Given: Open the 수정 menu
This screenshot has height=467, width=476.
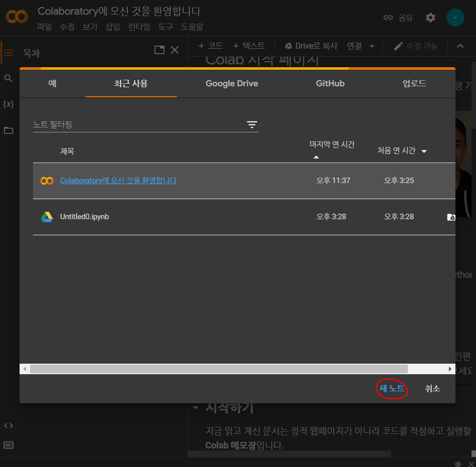Looking at the screenshot, I should point(67,27).
